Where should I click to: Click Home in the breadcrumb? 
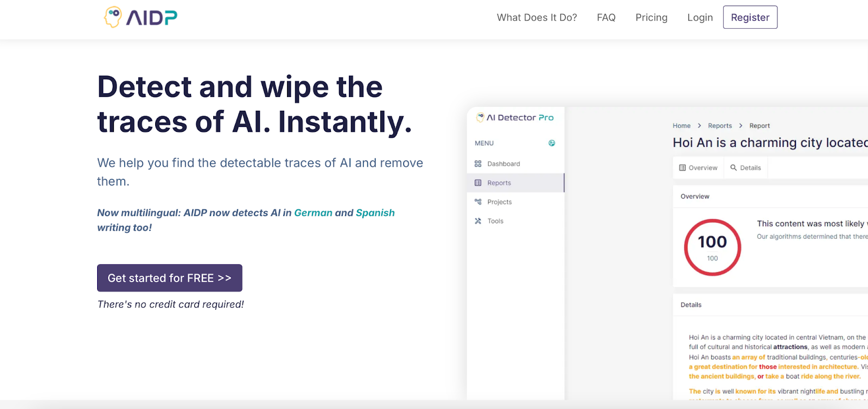click(681, 126)
